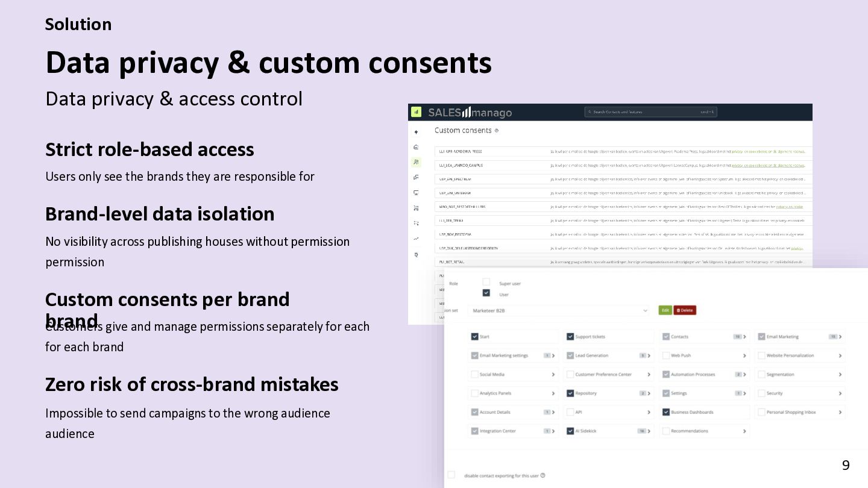Viewport: 868px width, 488px height.
Task: Uncheck the User role checkbox
Action: click(x=486, y=293)
